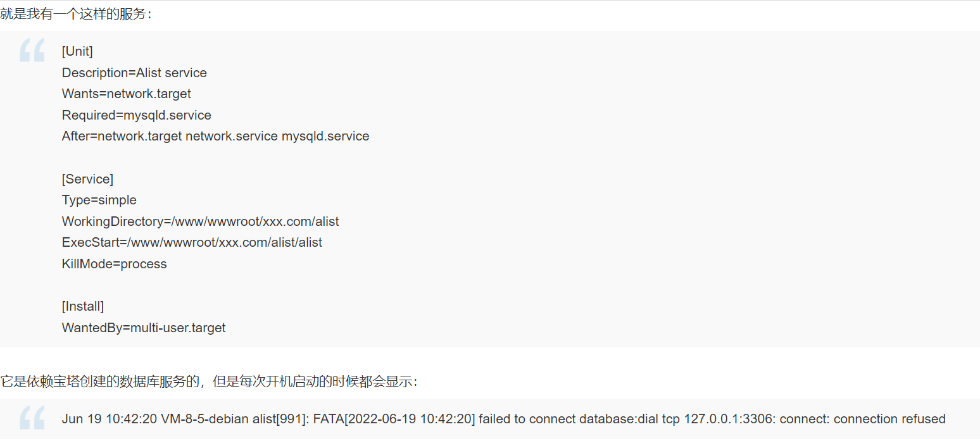Click the WorkingDirectory path line

coord(201,221)
